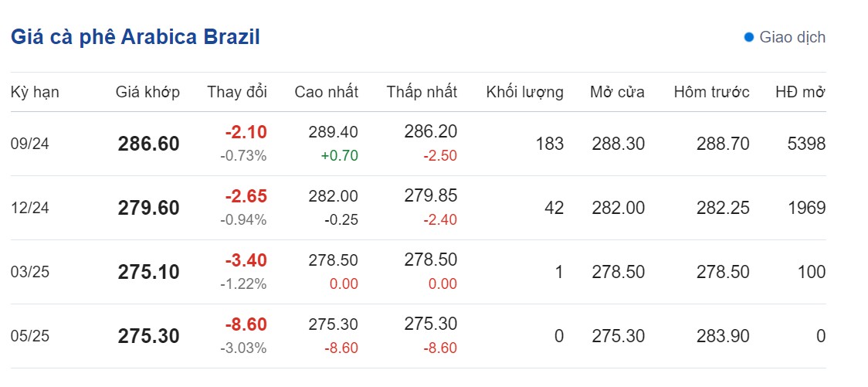Image resolution: width=868 pixels, height=387 pixels.
Task: Click the "Giá khớp" column header
Action: [147, 93]
